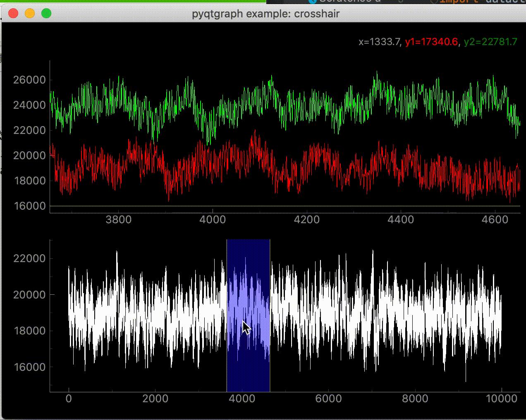Click the 6000 tick on lower x-axis
526x420 pixels.
(328, 398)
